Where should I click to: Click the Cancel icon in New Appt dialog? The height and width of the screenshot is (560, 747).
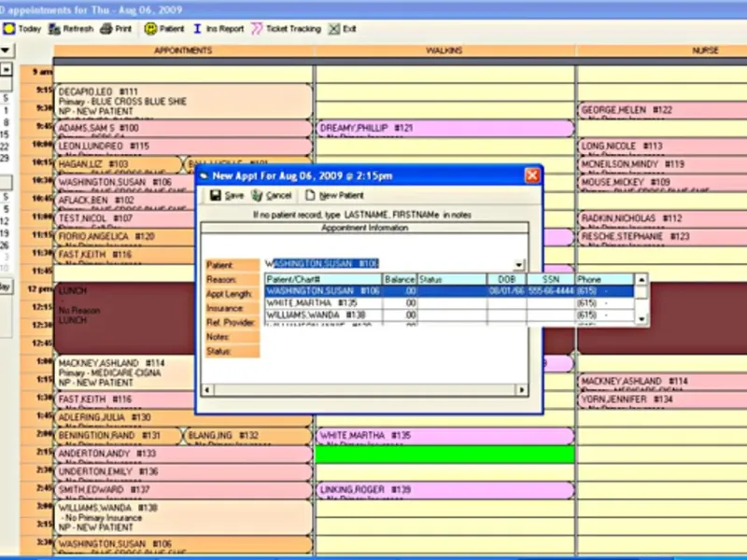click(258, 195)
